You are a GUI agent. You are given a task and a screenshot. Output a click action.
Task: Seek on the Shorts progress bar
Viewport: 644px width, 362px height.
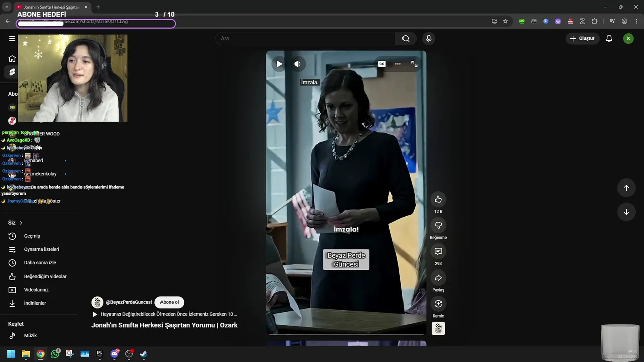[346, 334]
